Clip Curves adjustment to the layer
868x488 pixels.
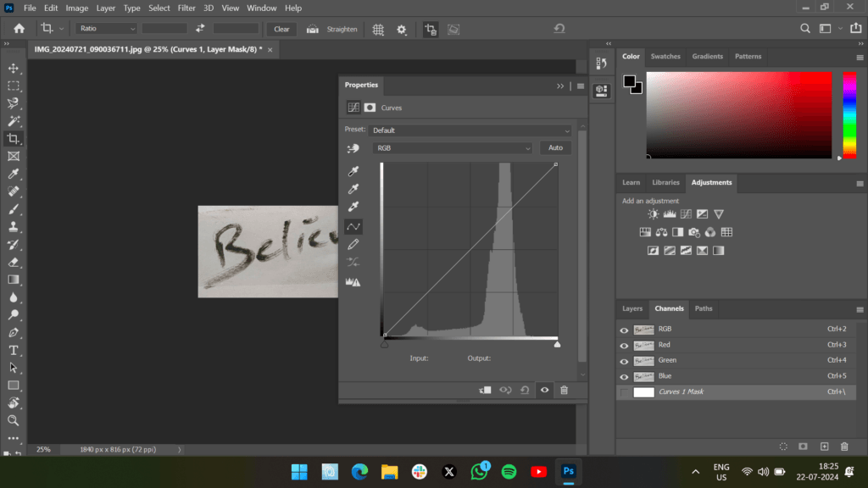(485, 390)
